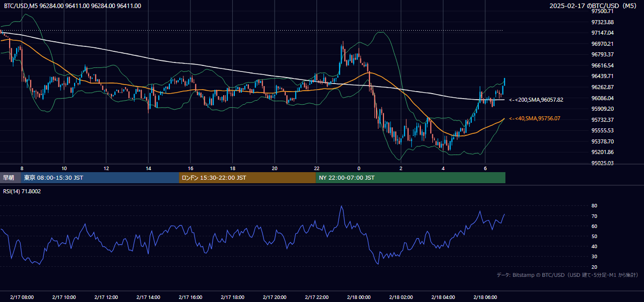
Task: Click hour tick 0 under price chart
Action: pyautogui.click(x=359, y=168)
